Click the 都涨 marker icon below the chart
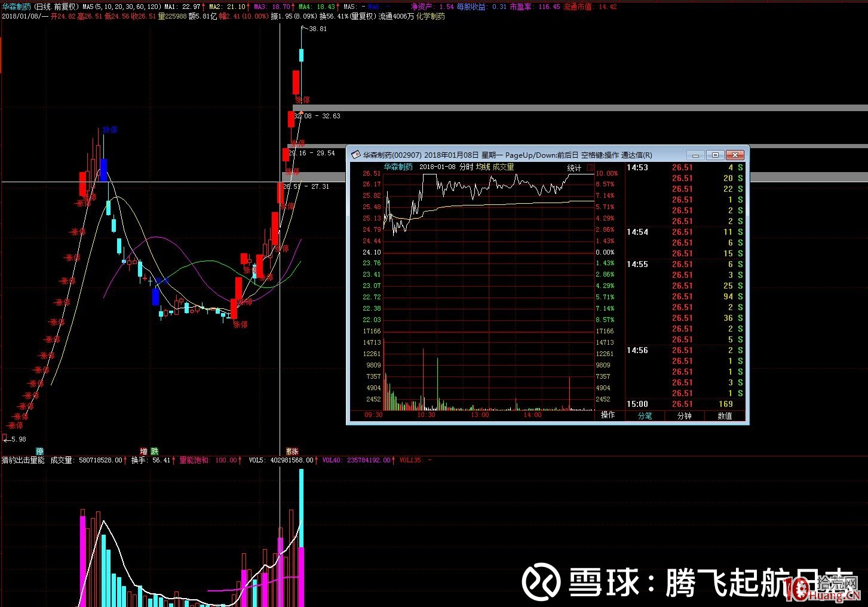This screenshot has height=607, width=868. (x=292, y=452)
